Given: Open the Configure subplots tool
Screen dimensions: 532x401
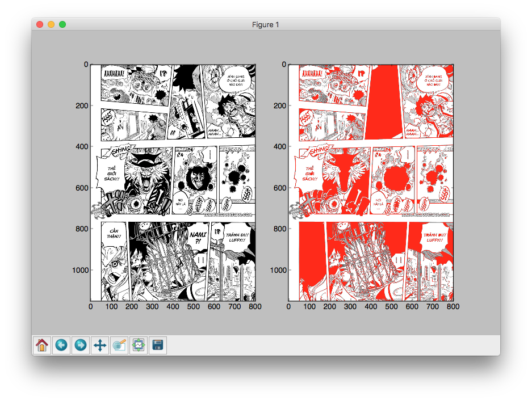Looking at the screenshot, I should click(139, 345).
